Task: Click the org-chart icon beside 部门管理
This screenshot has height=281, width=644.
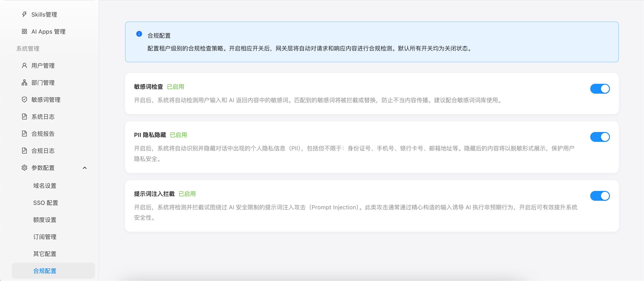Action: tap(24, 82)
